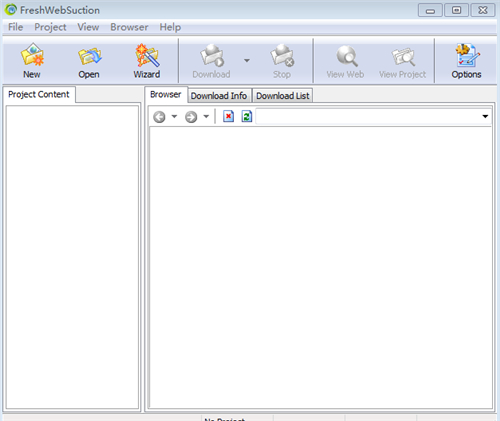Click the Download toolbar icon

(212, 56)
